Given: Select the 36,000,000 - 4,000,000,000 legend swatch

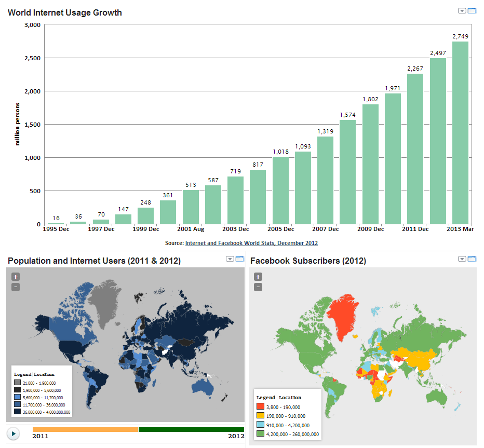Looking at the screenshot, I should pos(18,412).
